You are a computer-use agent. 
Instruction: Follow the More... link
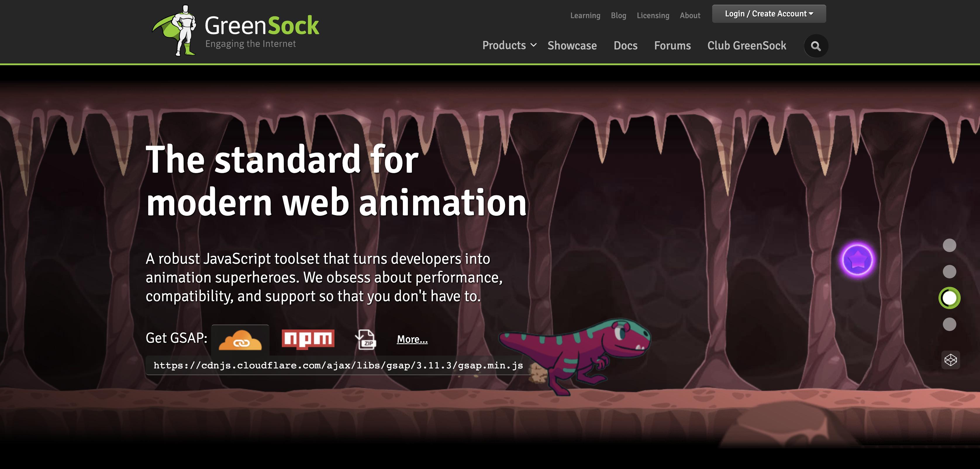tap(412, 339)
